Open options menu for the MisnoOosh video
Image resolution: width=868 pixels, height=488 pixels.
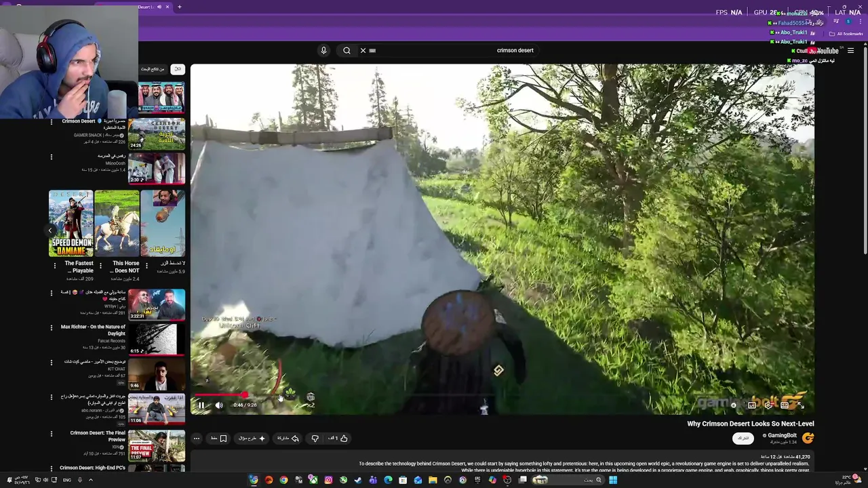coord(51,157)
